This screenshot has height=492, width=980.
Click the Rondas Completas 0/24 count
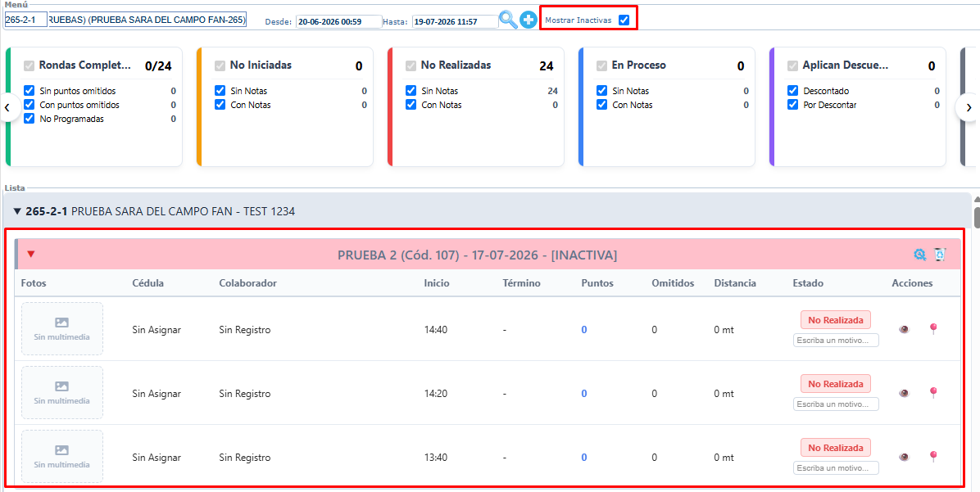[158, 65]
